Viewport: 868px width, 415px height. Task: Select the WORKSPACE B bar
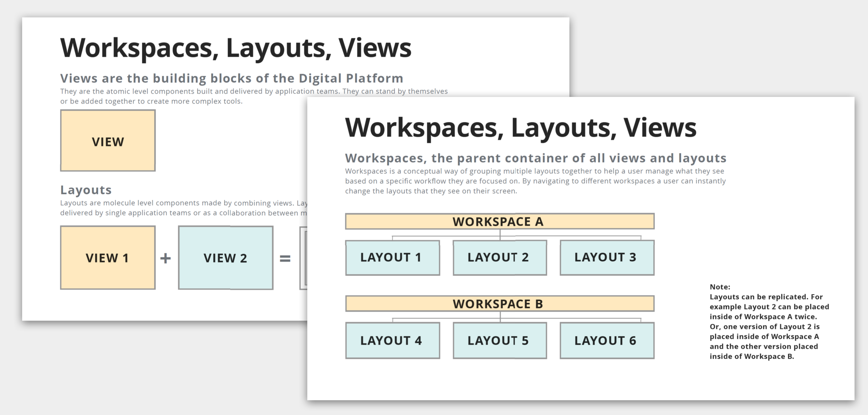pos(500,304)
